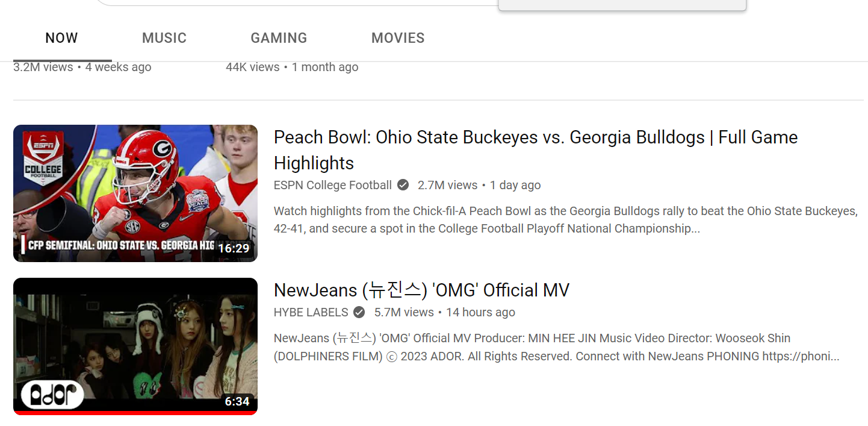The height and width of the screenshot is (426, 868).
Task: Visit the ESPN College Football channel
Action: point(333,185)
